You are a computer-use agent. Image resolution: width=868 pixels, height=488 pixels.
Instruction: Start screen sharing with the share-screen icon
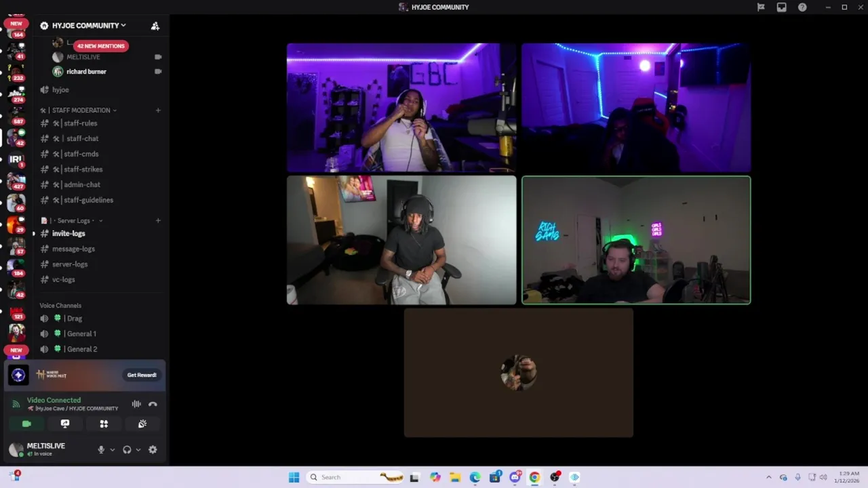click(x=65, y=424)
